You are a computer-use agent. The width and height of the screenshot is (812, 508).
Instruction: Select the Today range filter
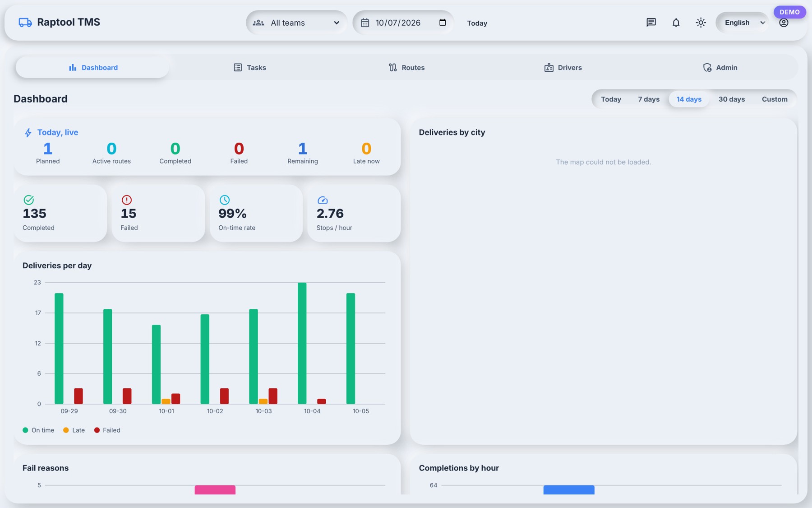(611, 99)
